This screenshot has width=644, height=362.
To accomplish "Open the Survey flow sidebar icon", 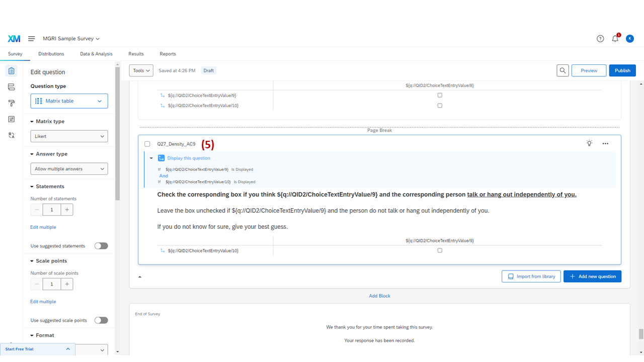I will tap(12, 87).
